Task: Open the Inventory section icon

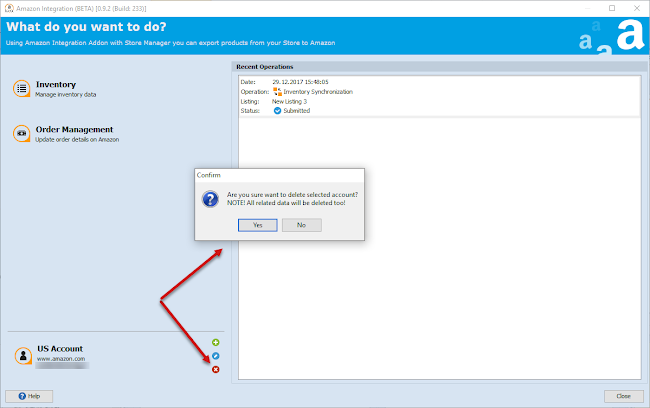Action: point(22,89)
